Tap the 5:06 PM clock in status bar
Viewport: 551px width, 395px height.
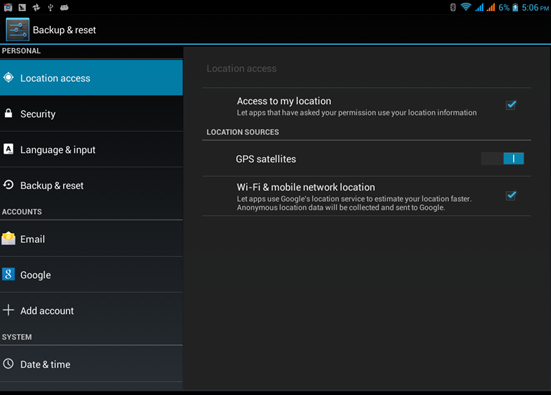[535, 7]
